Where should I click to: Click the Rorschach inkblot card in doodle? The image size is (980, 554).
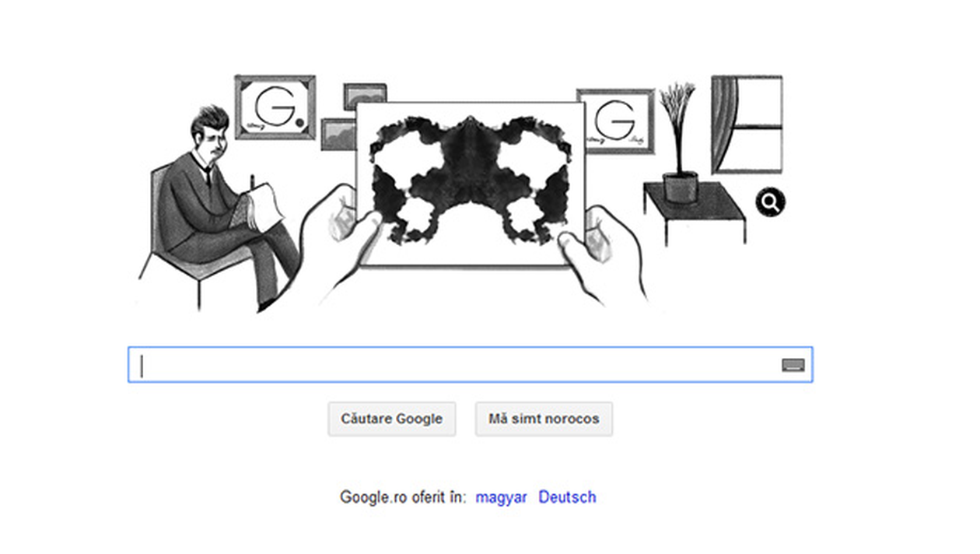tap(470, 184)
